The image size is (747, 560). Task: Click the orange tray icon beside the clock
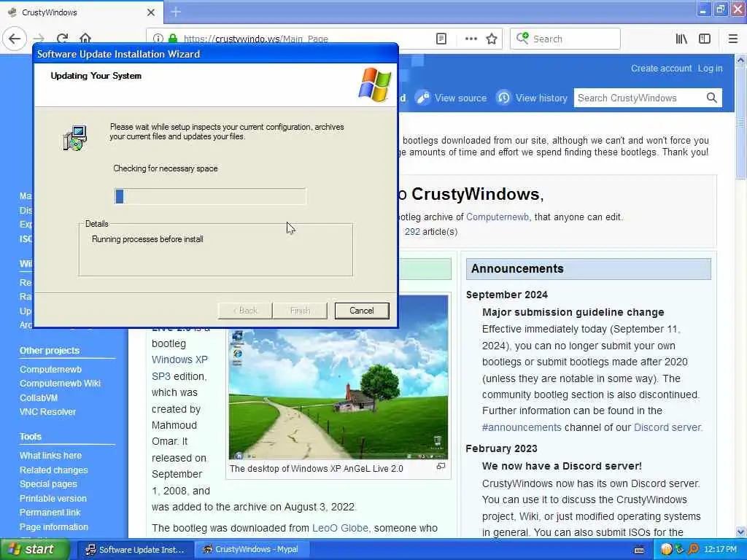click(666, 550)
